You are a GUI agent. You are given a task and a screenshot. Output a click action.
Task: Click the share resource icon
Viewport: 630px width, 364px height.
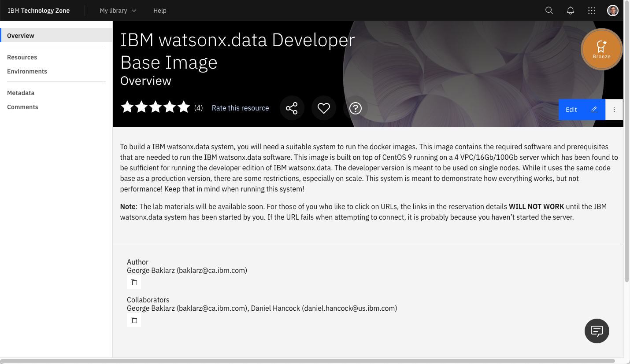(292, 108)
